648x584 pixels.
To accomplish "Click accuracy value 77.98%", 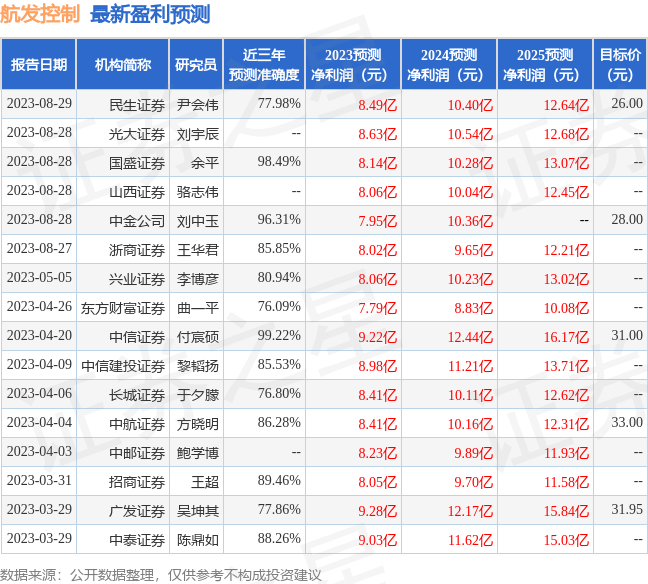I will click(x=279, y=103).
